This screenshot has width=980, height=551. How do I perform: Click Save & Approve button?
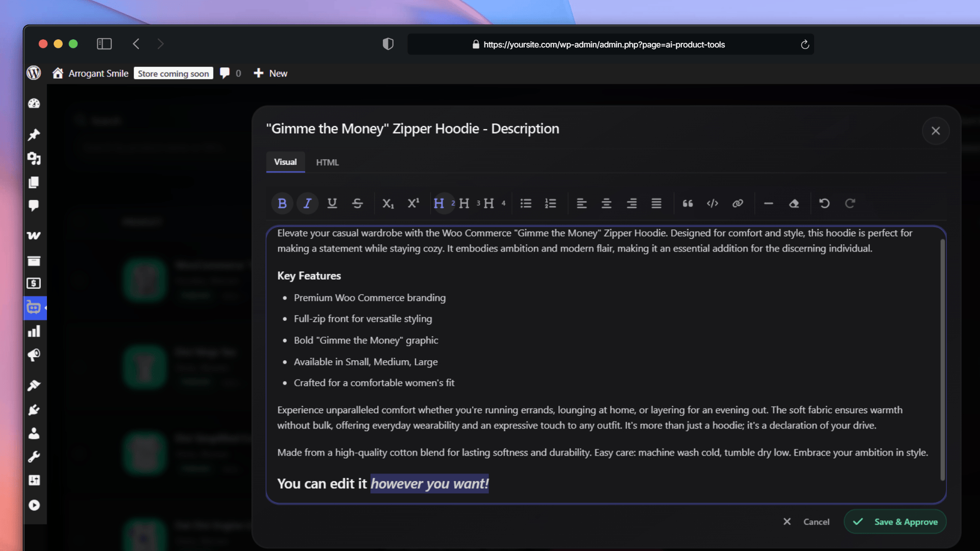tap(895, 521)
